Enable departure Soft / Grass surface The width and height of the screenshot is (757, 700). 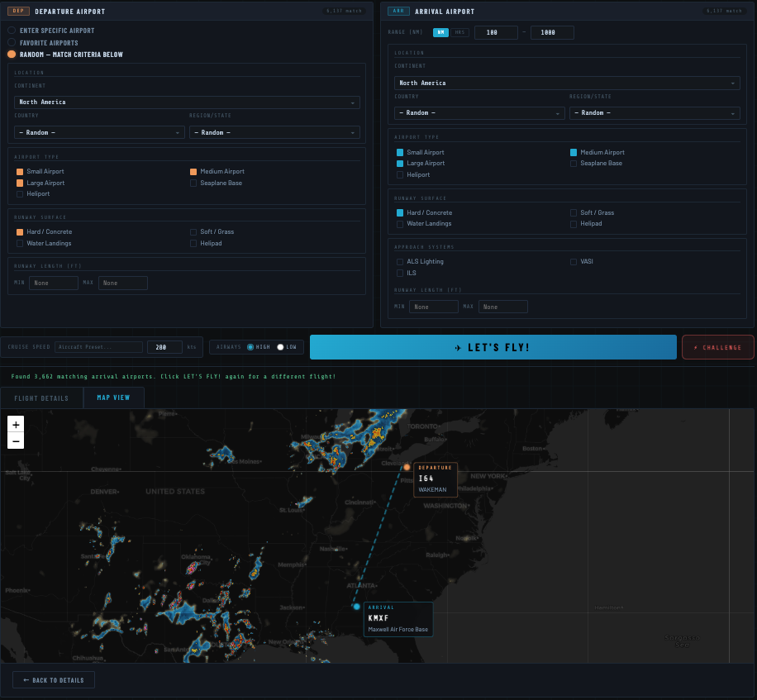coord(193,231)
